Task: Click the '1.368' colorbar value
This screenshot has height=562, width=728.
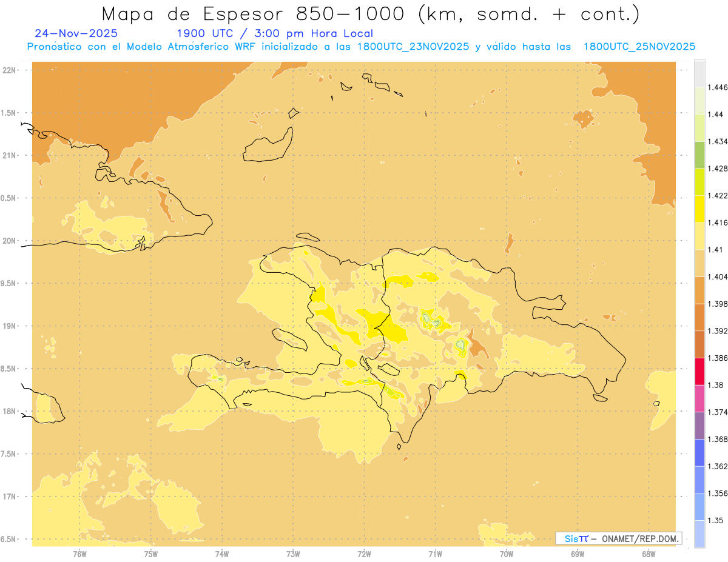Action: click(719, 439)
